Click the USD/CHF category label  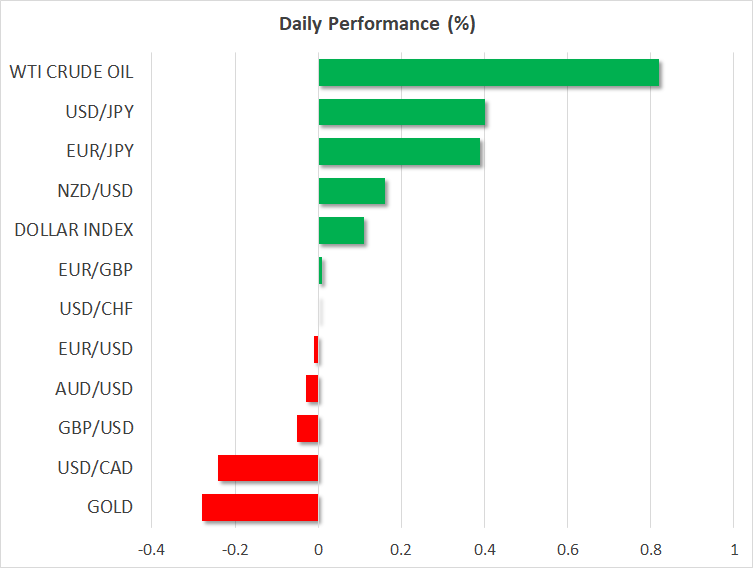pyautogui.click(x=96, y=309)
